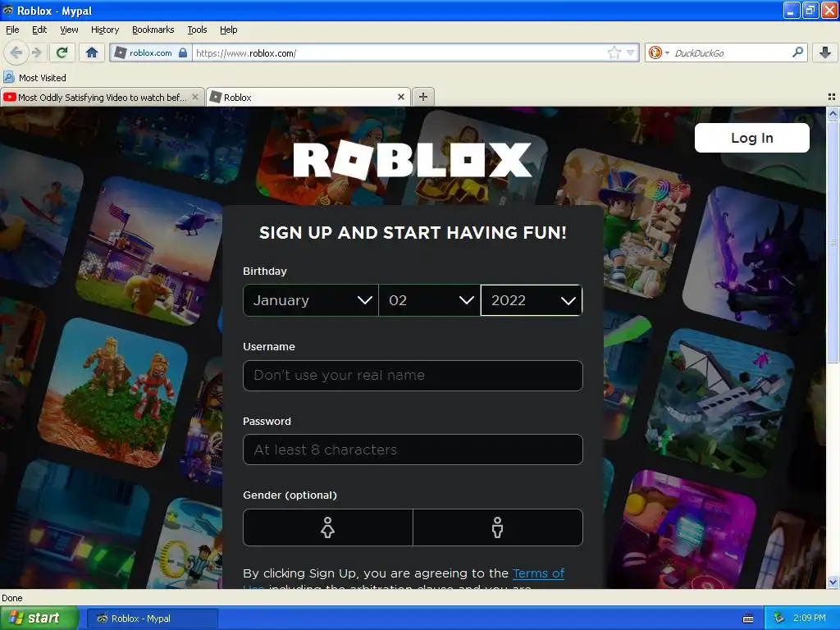
Task: Click the Roblox logo
Action: 413,160
